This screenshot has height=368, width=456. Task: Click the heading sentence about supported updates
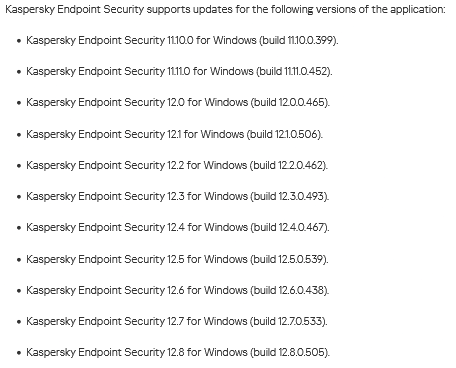tap(225, 9)
